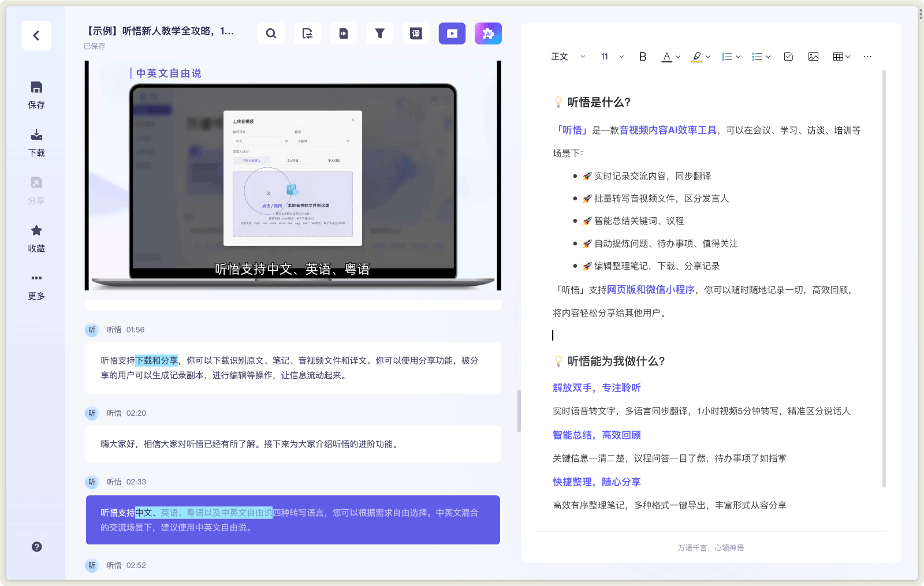Click the highlighter pen color icon
Viewport: 924px width, 586px height.
tap(697, 57)
